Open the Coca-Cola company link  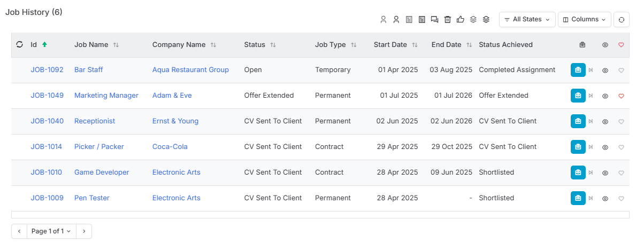click(170, 147)
